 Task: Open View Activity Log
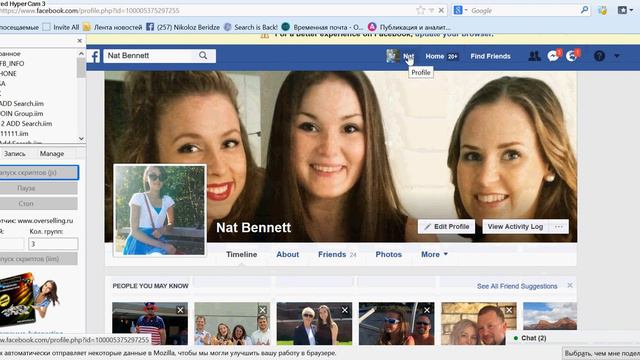point(515,227)
